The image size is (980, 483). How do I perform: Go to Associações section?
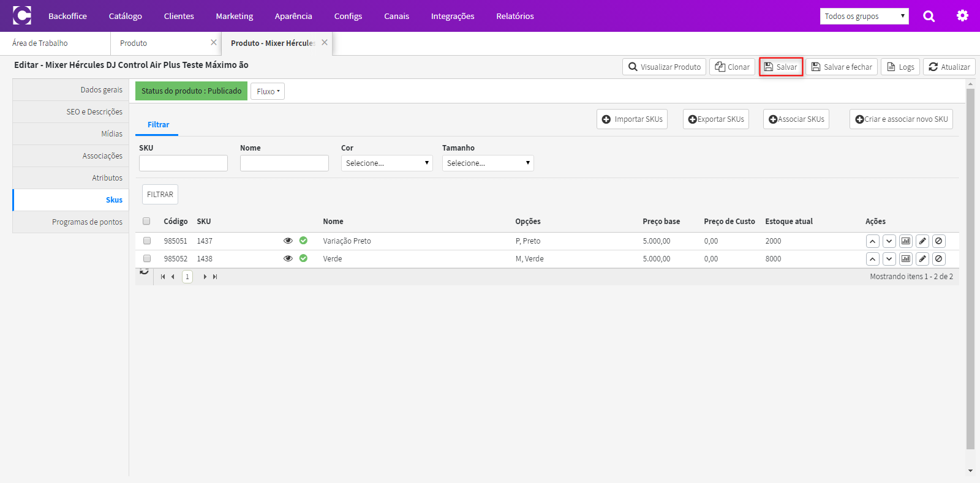[70, 156]
